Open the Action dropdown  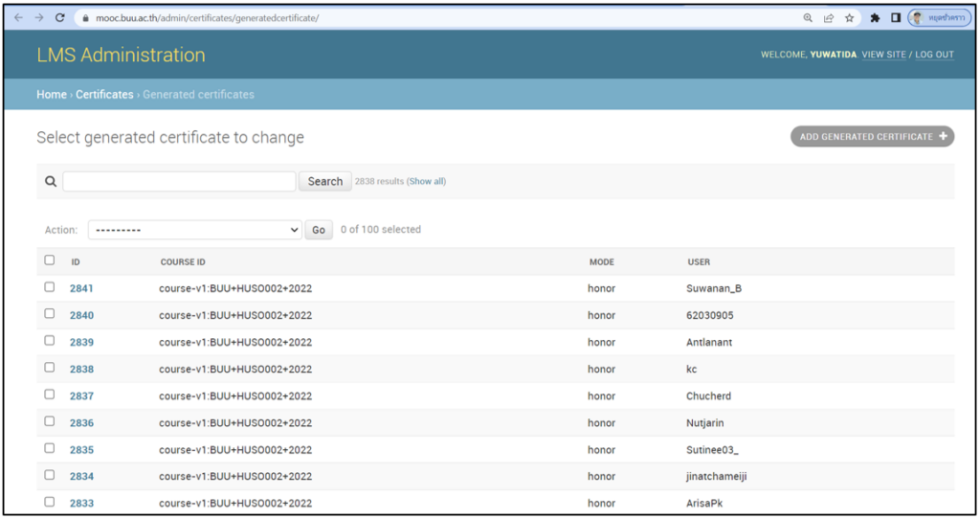tap(195, 230)
